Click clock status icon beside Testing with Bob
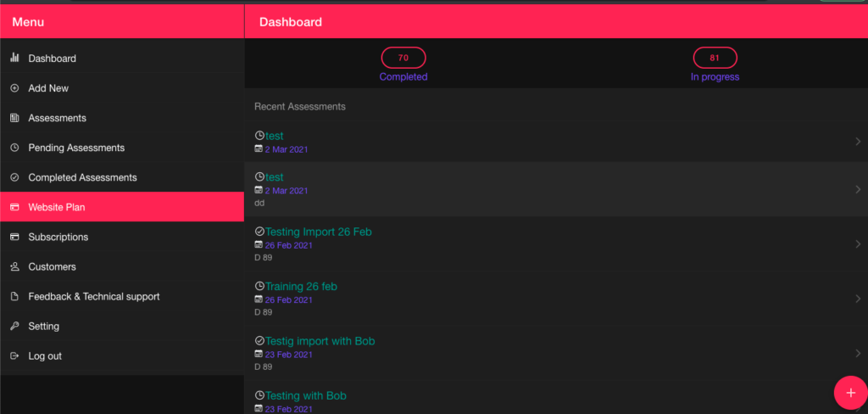 pos(259,395)
